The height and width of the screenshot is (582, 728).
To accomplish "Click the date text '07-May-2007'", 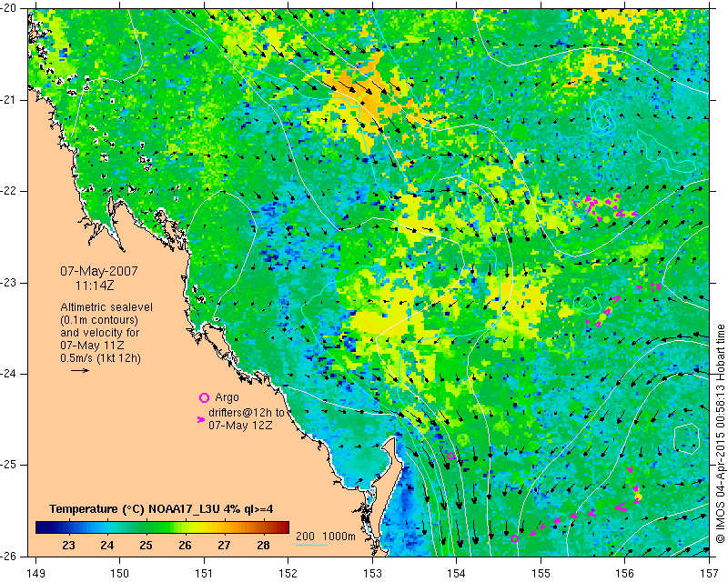I will (x=99, y=271).
